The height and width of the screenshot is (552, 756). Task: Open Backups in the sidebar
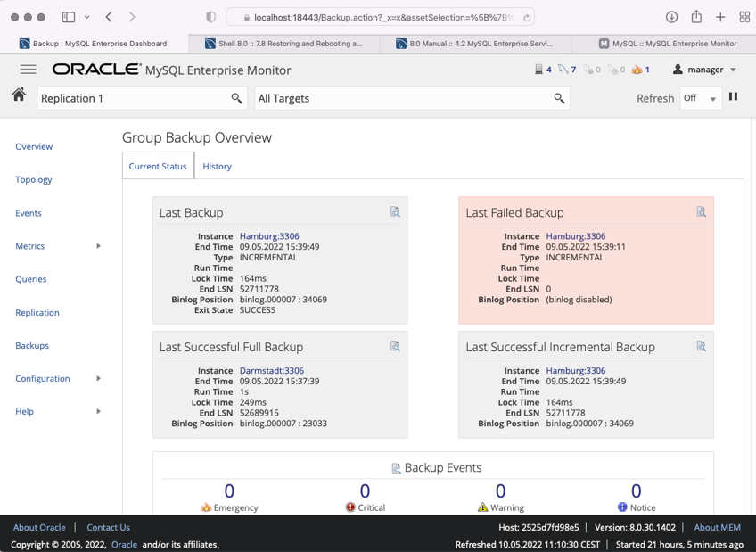click(x=32, y=346)
